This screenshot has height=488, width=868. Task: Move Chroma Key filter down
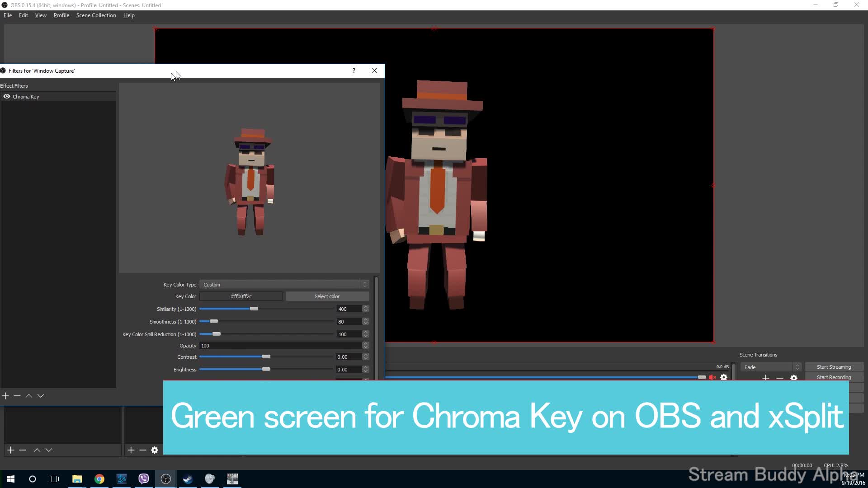point(41,396)
